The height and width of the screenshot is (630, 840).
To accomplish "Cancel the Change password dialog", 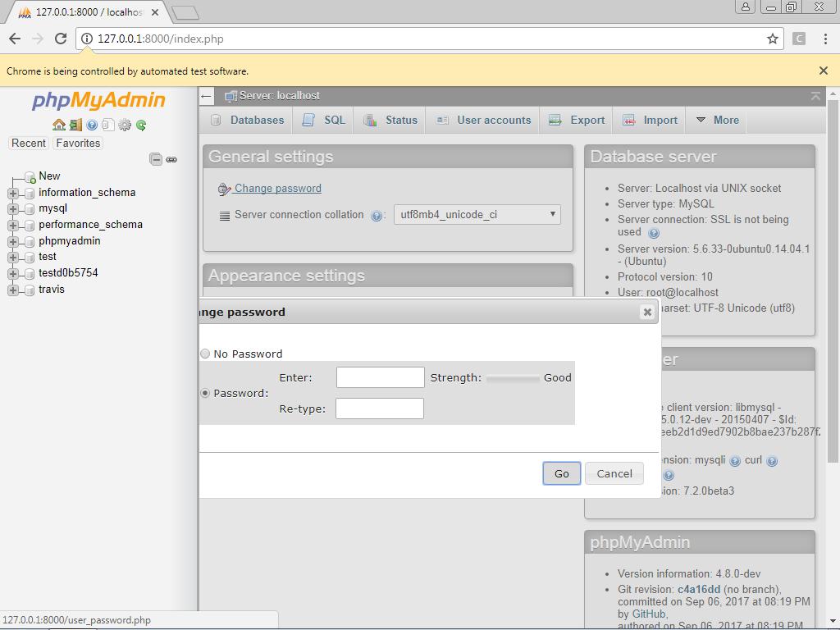I will 614,473.
